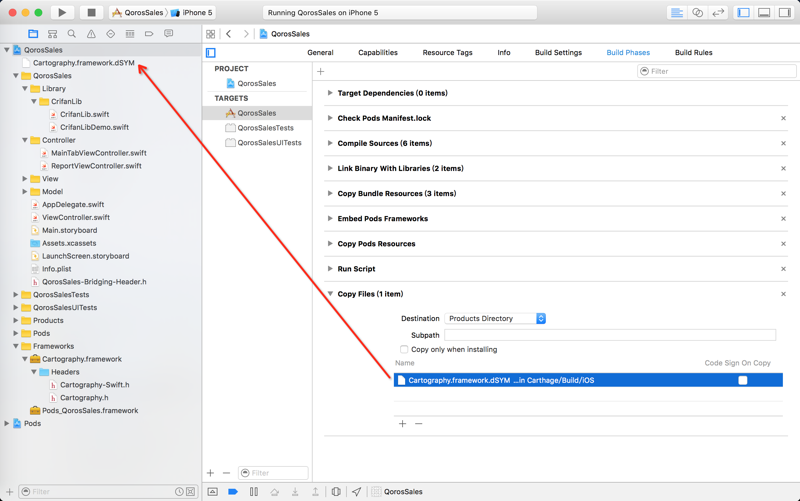Show the Standard editor
800x501 pixels.
(677, 13)
